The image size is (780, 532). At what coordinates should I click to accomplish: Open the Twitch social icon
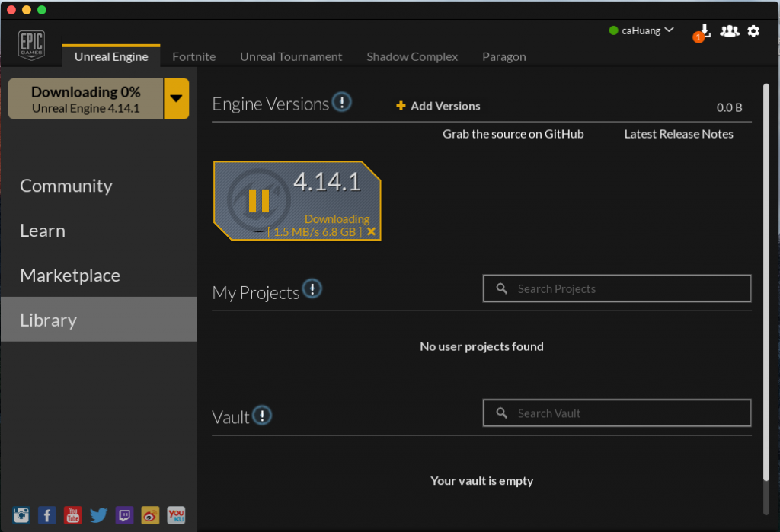click(x=124, y=515)
